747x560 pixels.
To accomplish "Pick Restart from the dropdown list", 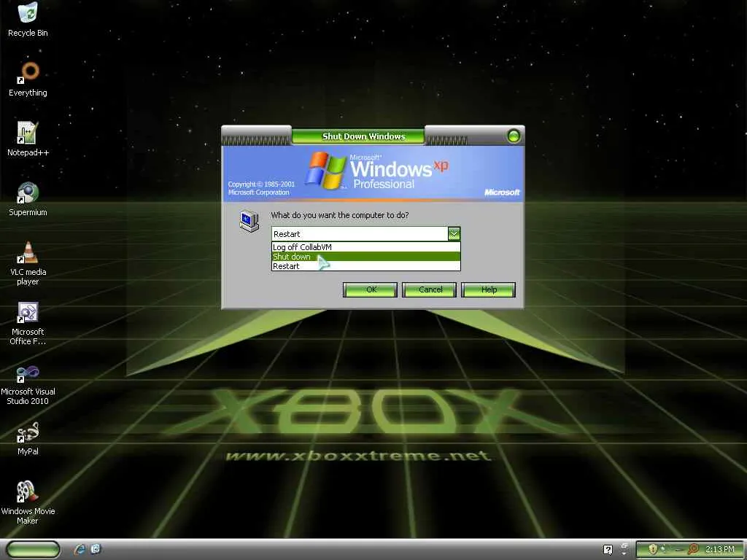I will click(x=366, y=266).
